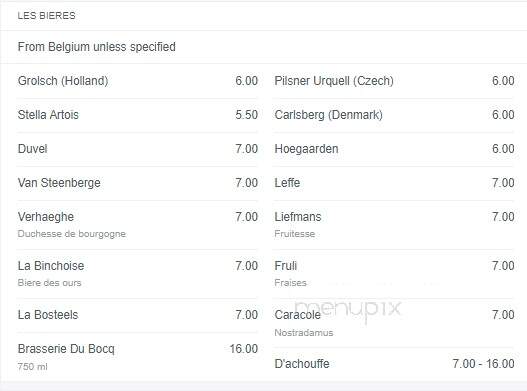Select Pilsner Urquell (Czech) beer
527x391 pixels.
point(334,81)
